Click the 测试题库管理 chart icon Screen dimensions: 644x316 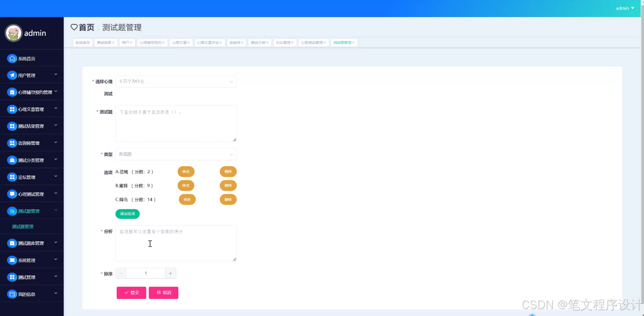12,243
